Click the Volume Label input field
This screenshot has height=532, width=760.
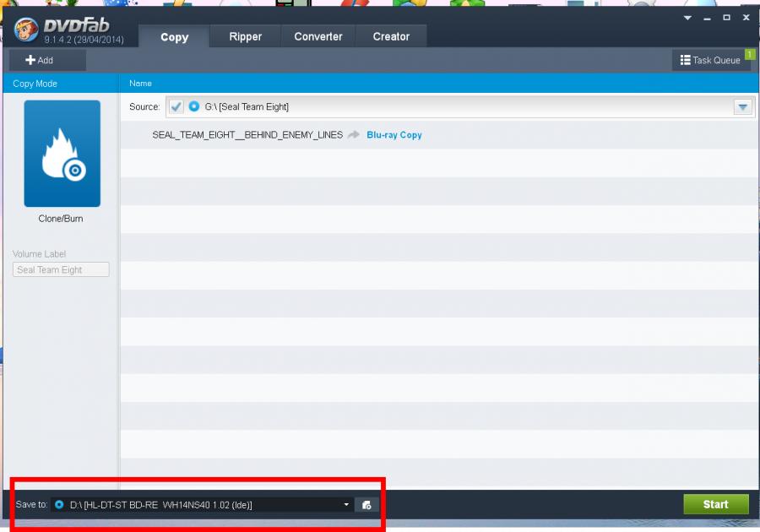pyautogui.click(x=61, y=270)
